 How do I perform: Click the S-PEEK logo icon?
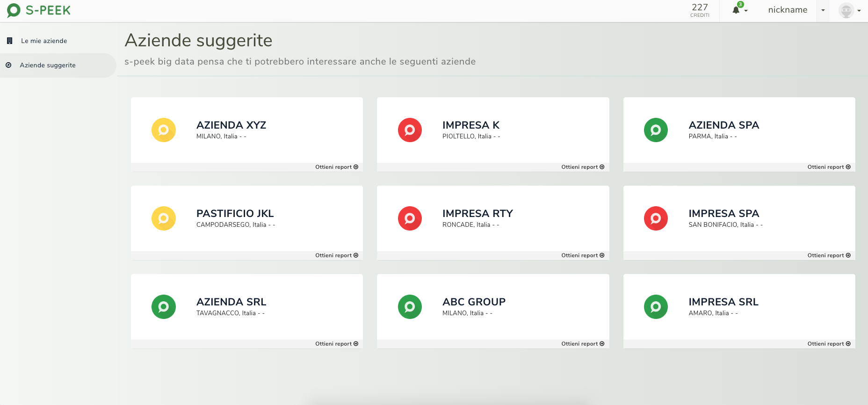(14, 10)
